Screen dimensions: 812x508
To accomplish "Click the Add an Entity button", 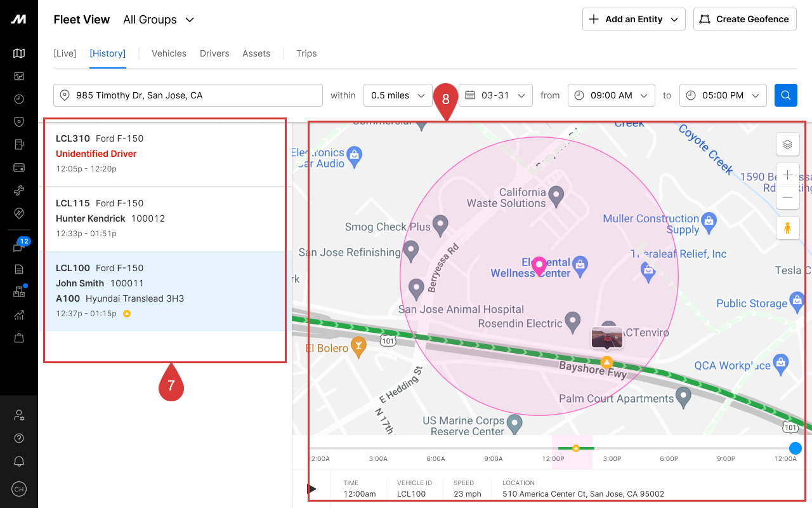I will pyautogui.click(x=634, y=19).
